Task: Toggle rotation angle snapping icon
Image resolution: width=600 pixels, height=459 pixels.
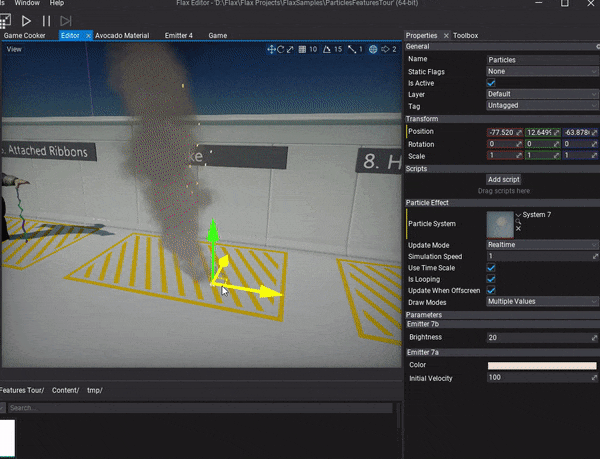Action: (x=327, y=49)
